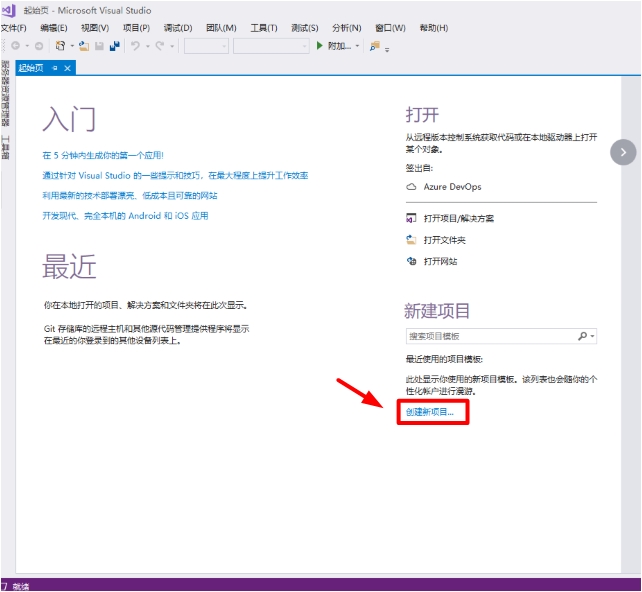The height and width of the screenshot is (592, 642).
Task: Open the 附加 debug target dropdown arrow
Action: coord(357,46)
